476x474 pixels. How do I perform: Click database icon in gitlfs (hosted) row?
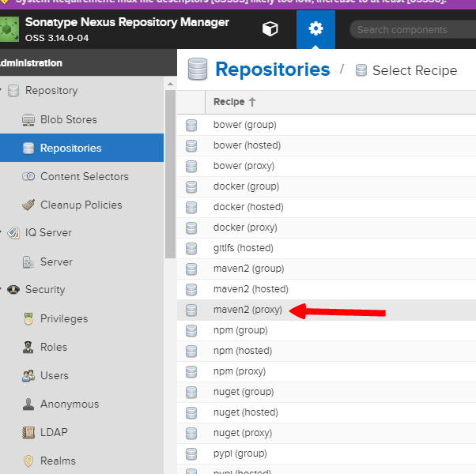pos(191,249)
